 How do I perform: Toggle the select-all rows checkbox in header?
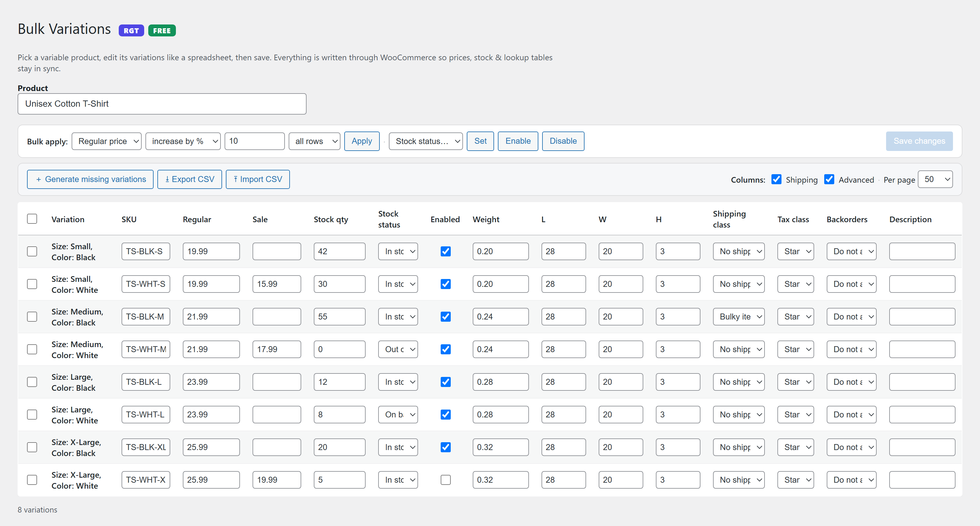[x=32, y=219]
